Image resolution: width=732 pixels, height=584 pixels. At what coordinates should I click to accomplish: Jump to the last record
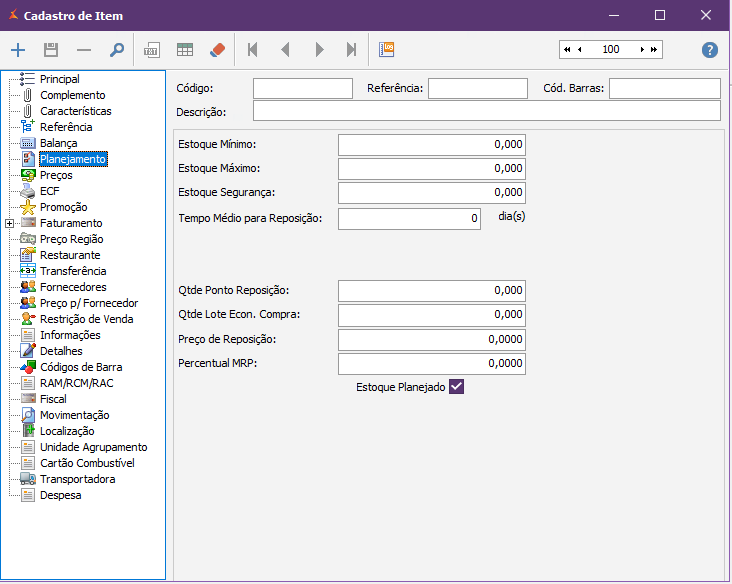pos(351,49)
